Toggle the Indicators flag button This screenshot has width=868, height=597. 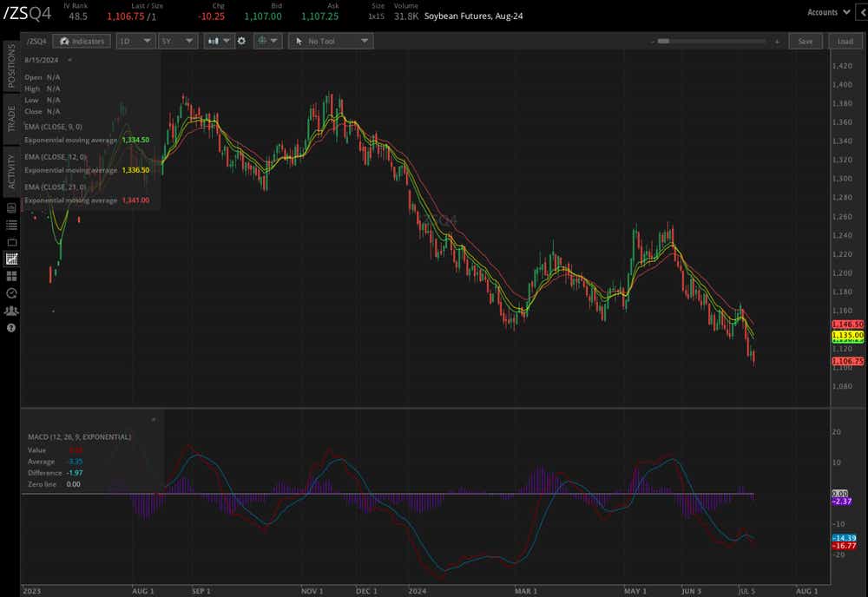click(x=82, y=41)
